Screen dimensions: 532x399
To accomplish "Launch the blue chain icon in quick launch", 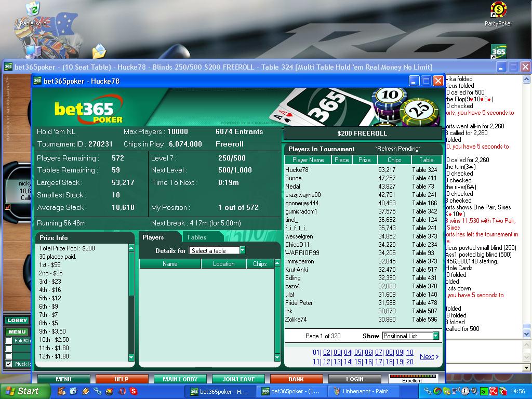I will 97,391.
